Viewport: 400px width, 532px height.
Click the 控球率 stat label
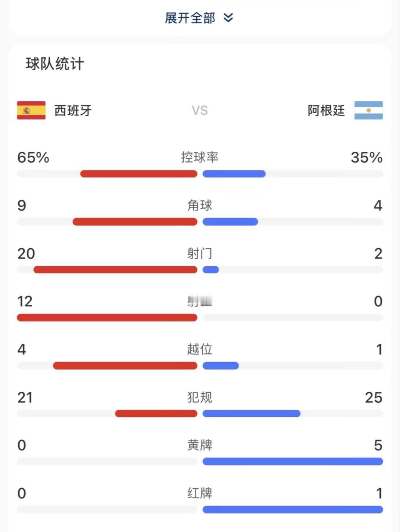pyautogui.click(x=200, y=157)
